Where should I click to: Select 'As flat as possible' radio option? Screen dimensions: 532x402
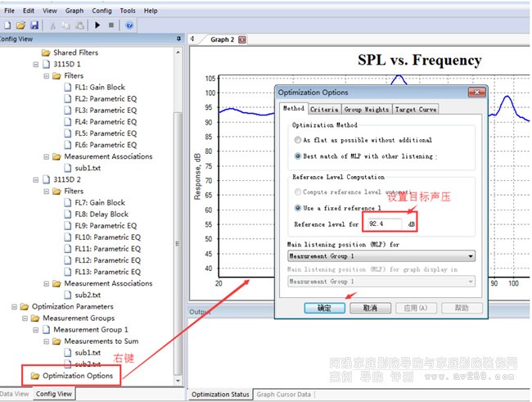click(x=298, y=140)
